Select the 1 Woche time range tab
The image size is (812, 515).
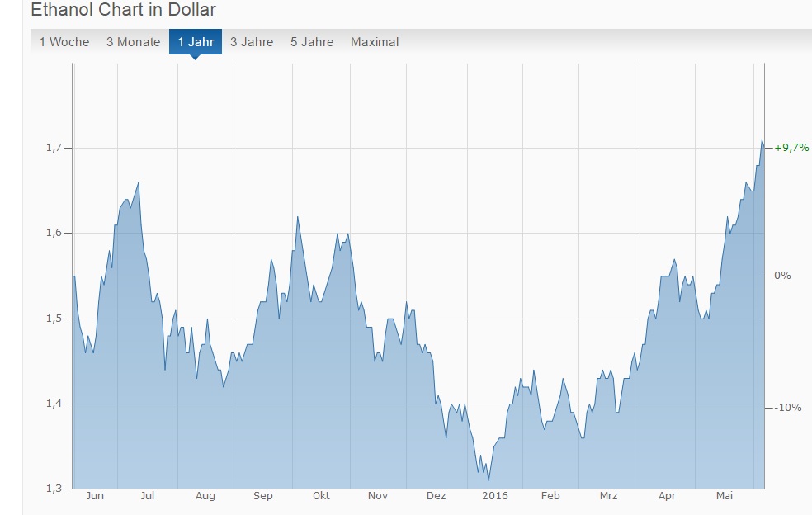click(64, 42)
